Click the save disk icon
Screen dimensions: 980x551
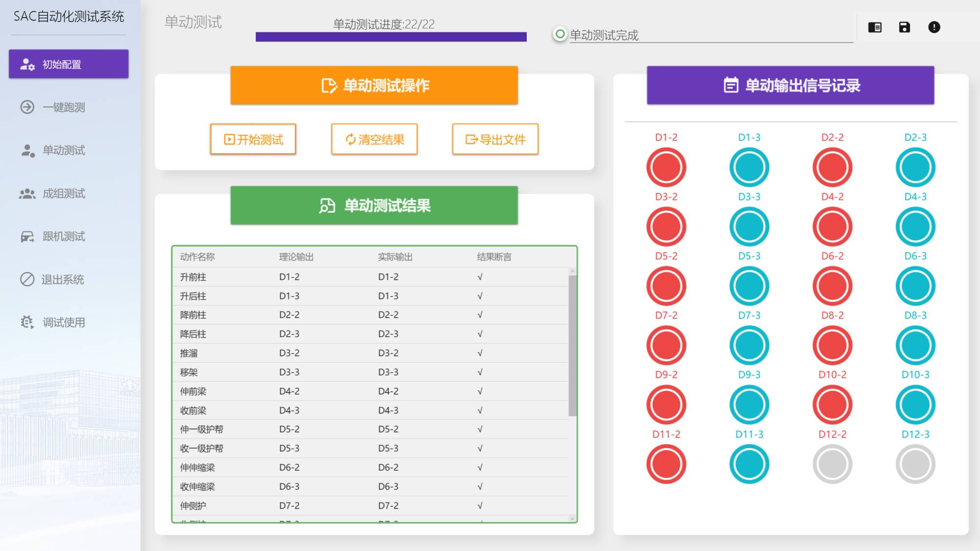[x=905, y=27]
